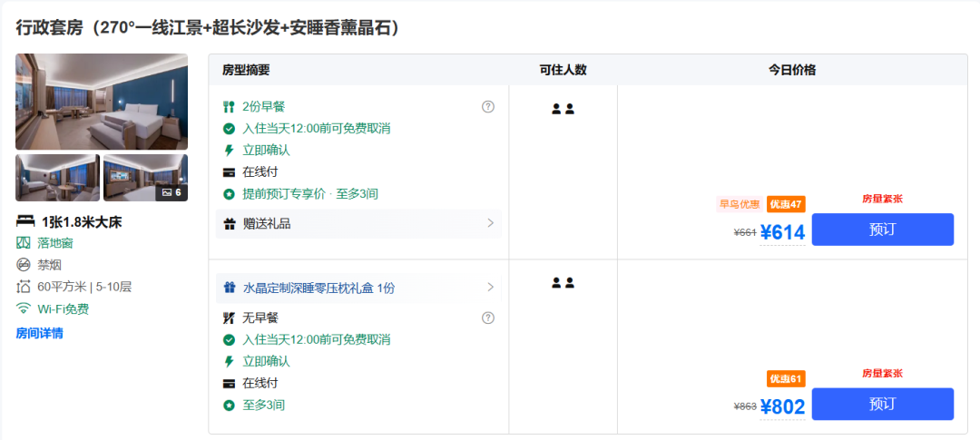The image size is (980, 440).
Task: Click the star icon beside 提前预订专享价
Action: click(x=229, y=194)
